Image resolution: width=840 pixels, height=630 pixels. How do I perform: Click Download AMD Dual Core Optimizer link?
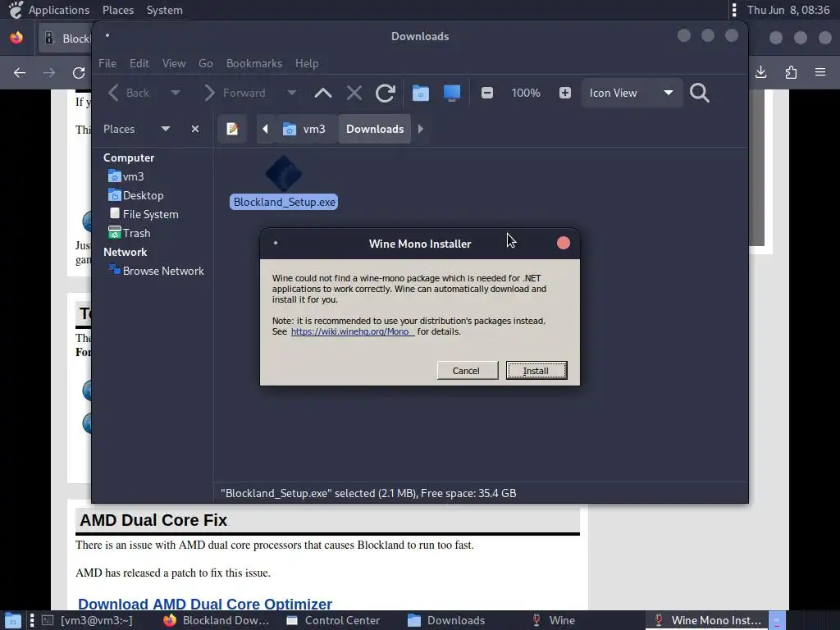[x=204, y=604]
